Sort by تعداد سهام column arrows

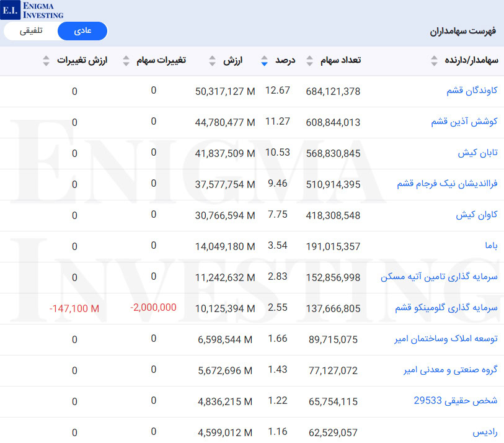pos(310,61)
